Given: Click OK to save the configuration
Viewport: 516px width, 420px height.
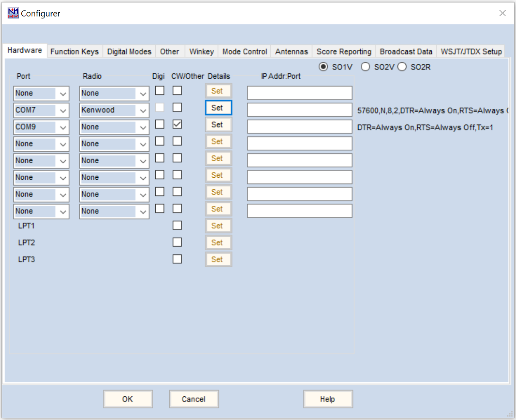Looking at the screenshot, I should [x=128, y=399].
